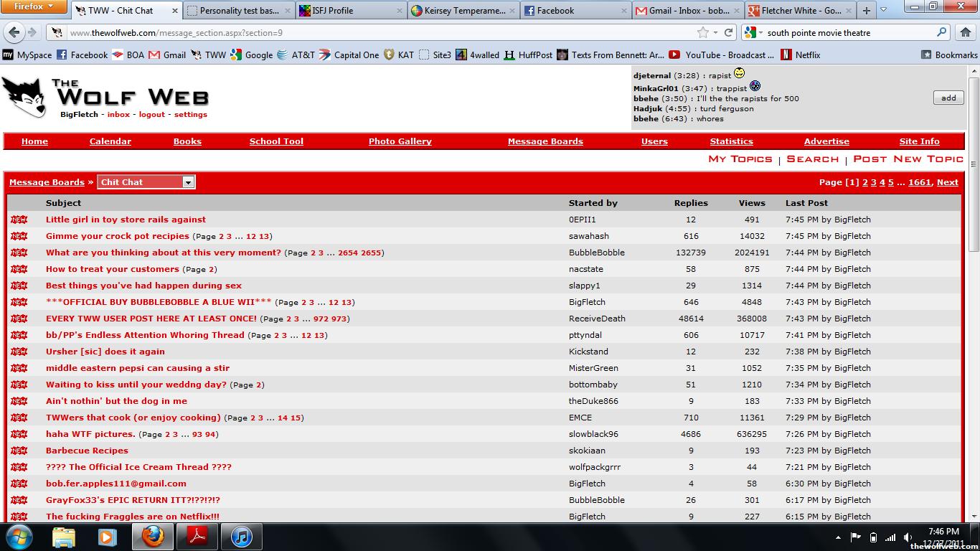Bookmark page with the star icon
Viewport: 980px width, 551px height.
703,33
